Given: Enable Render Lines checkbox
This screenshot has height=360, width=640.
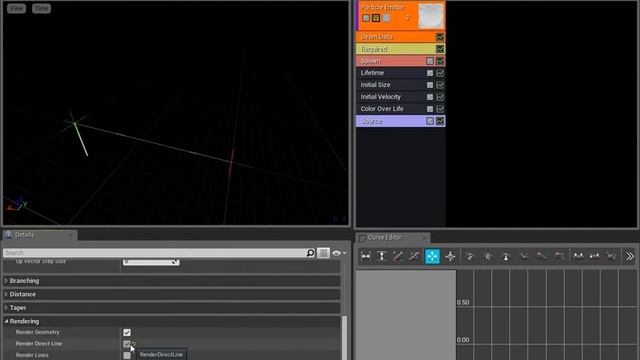Looking at the screenshot, I should 127,356.
